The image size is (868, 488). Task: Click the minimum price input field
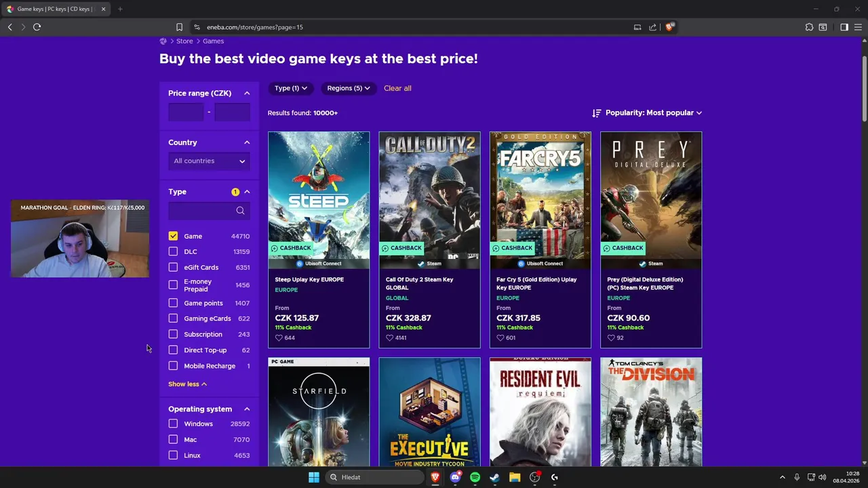[x=186, y=112]
